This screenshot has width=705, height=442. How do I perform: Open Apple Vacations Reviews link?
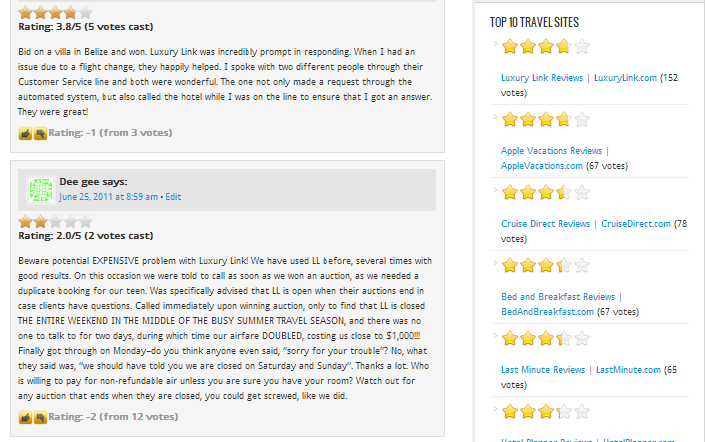pyautogui.click(x=551, y=151)
